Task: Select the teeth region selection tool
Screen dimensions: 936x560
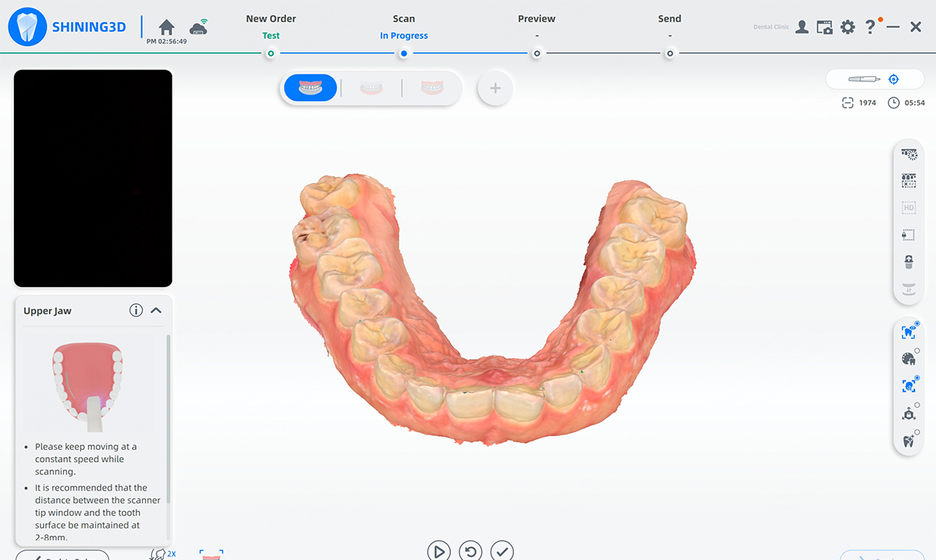Action: pyautogui.click(x=909, y=181)
